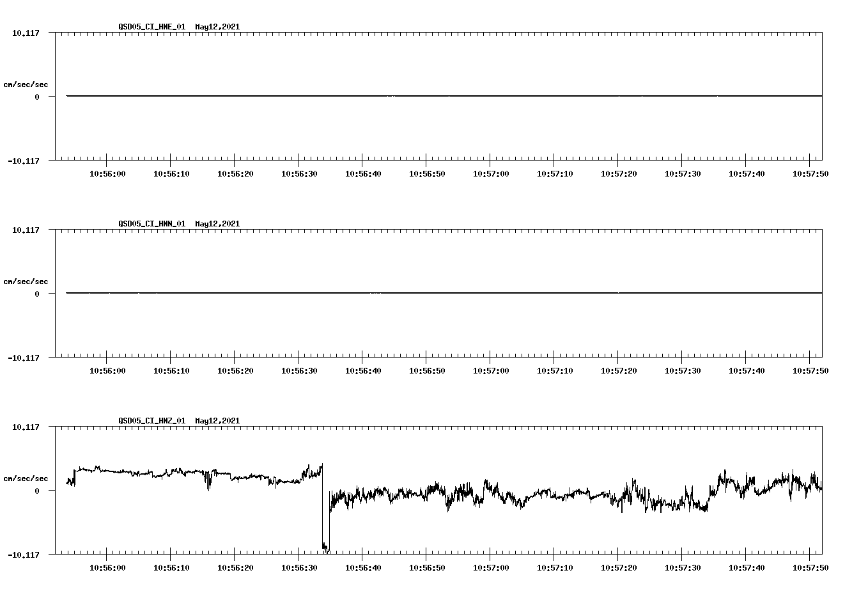The width and height of the screenshot is (868, 591).
Task: Click the 10:57:50 time tick label on middle plot
Action: (811, 370)
